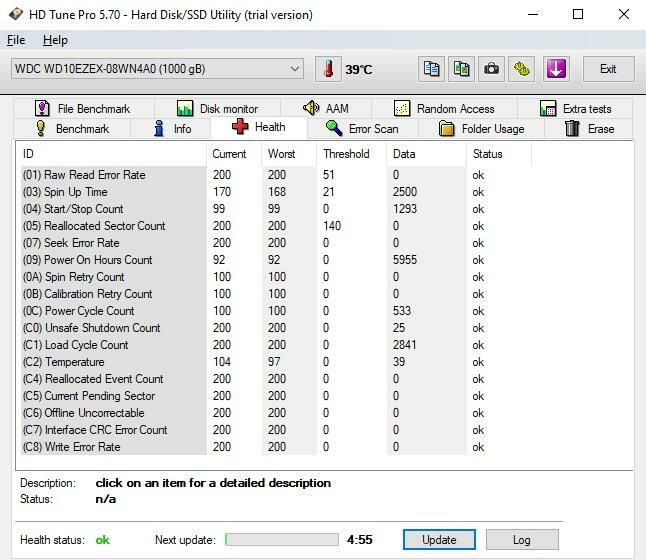Click the Random Access tab icon
This screenshot has height=560, width=646.
click(402, 108)
